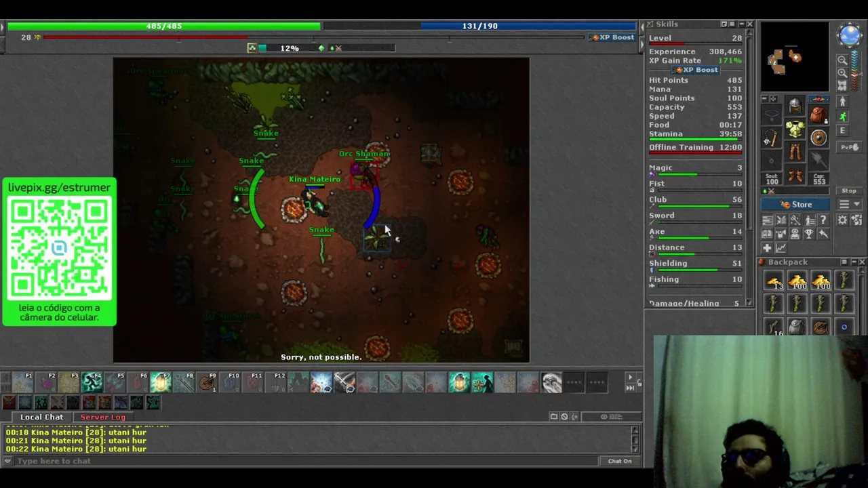This screenshot has height=488, width=868.
Task: Click the blue sparkle action bar icon
Action: (321, 383)
